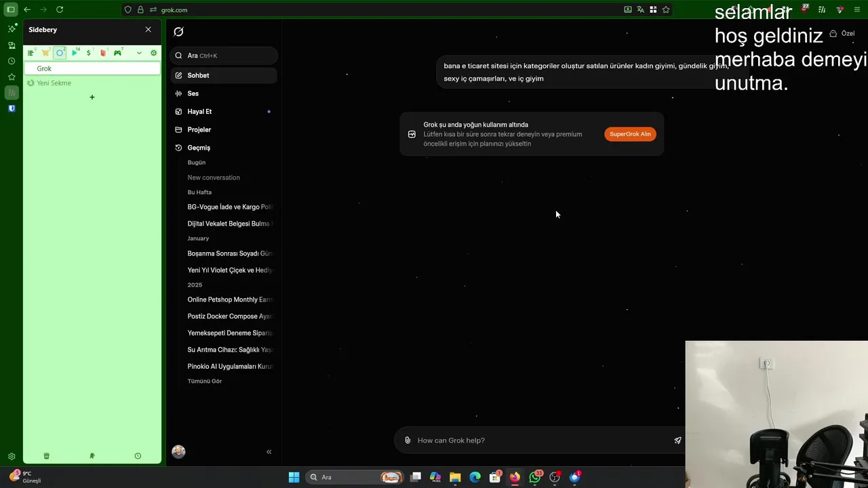
Task: Select the Yeni Sekme tab
Action: (92, 83)
